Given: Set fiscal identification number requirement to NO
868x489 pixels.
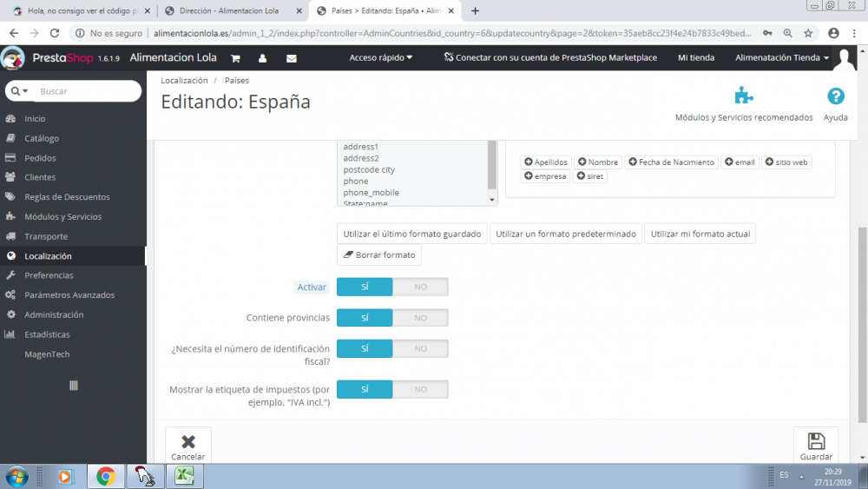Looking at the screenshot, I should [x=421, y=349].
